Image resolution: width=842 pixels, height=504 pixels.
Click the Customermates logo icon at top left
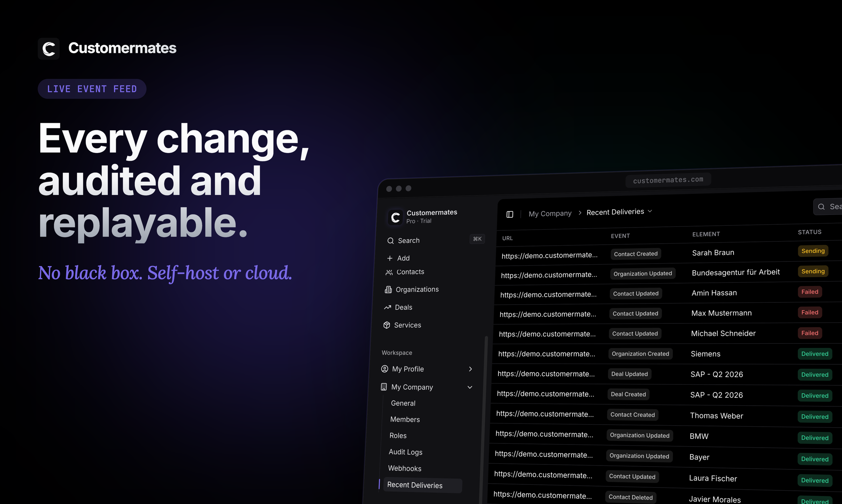[x=49, y=49]
